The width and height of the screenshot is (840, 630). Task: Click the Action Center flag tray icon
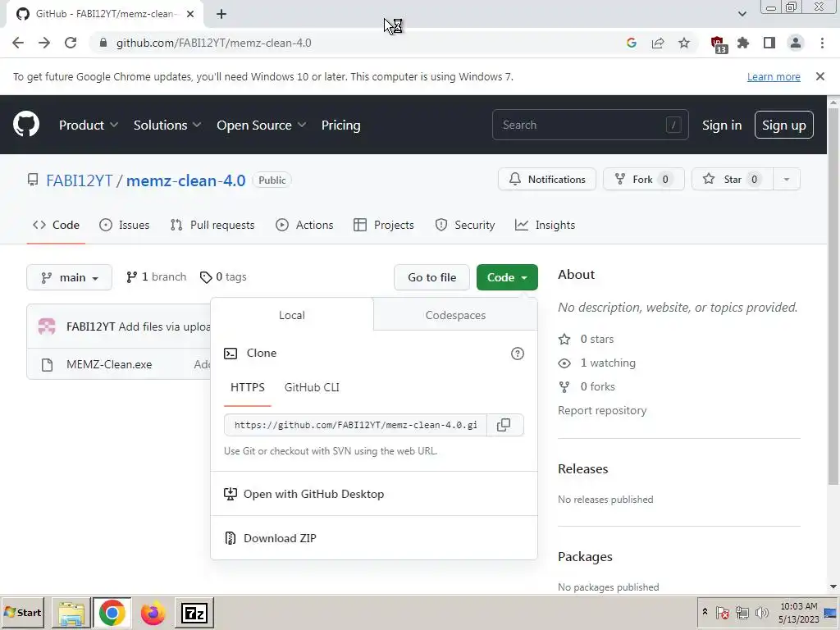(x=722, y=612)
